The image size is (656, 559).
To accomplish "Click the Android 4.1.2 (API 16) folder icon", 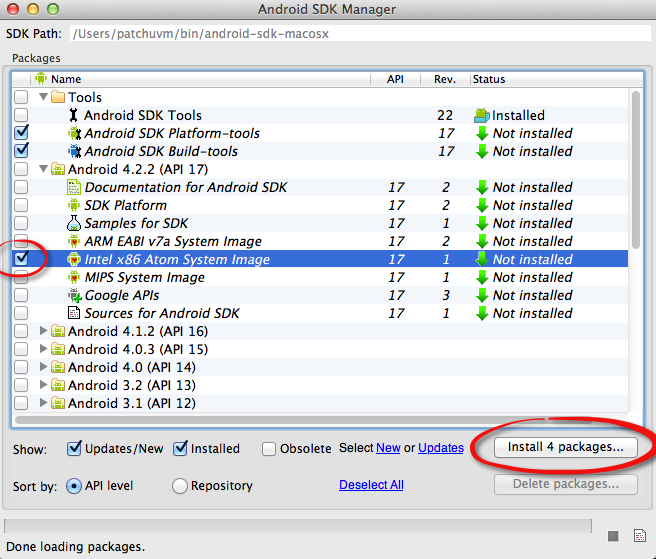I will [x=58, y=331].
